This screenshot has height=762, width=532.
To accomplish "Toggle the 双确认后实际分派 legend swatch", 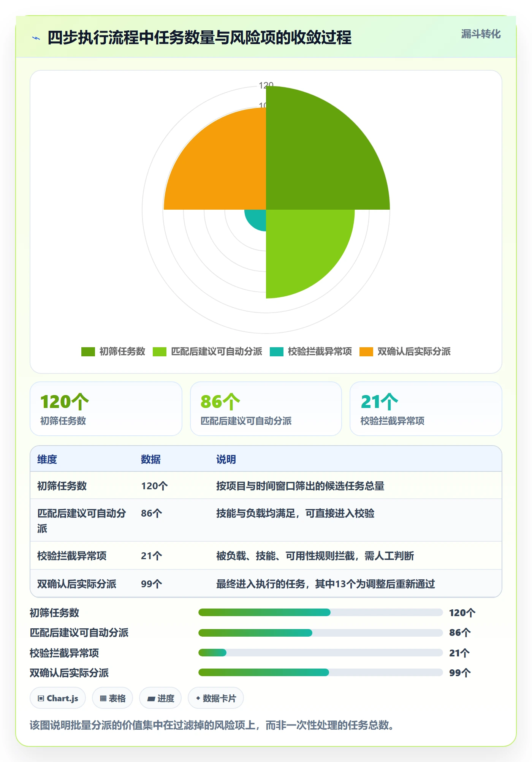I will pos(366,352).
